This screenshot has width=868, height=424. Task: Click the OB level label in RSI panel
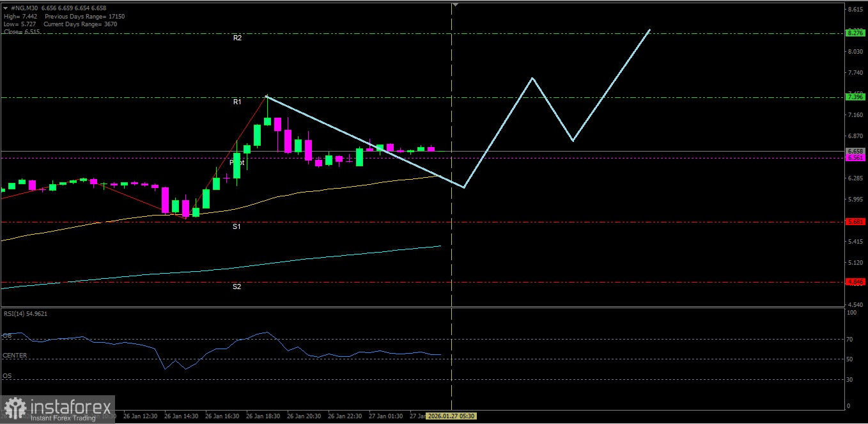(7, 336)
